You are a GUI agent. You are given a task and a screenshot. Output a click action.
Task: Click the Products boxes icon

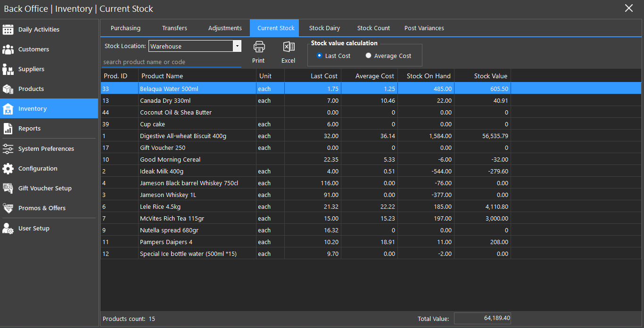(8, 89)
